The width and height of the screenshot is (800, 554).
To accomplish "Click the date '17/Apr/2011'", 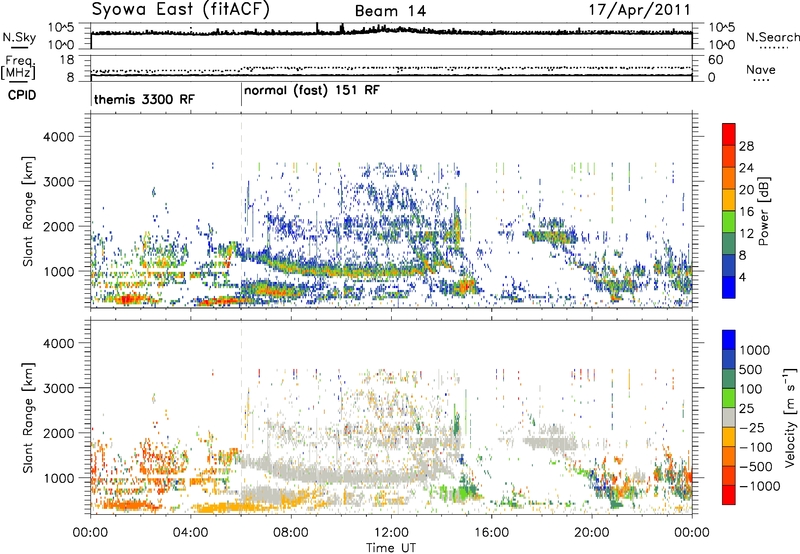I will point(640,10).
